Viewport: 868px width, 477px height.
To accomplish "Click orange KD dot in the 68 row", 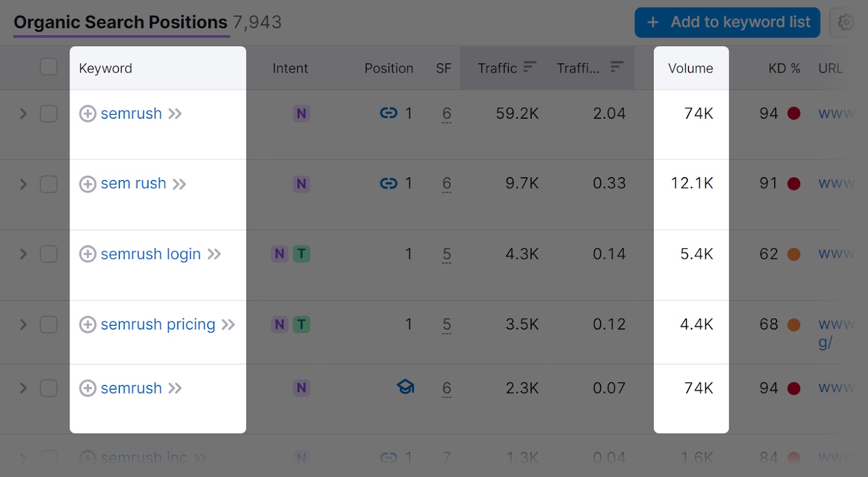I will click(794, 325).
